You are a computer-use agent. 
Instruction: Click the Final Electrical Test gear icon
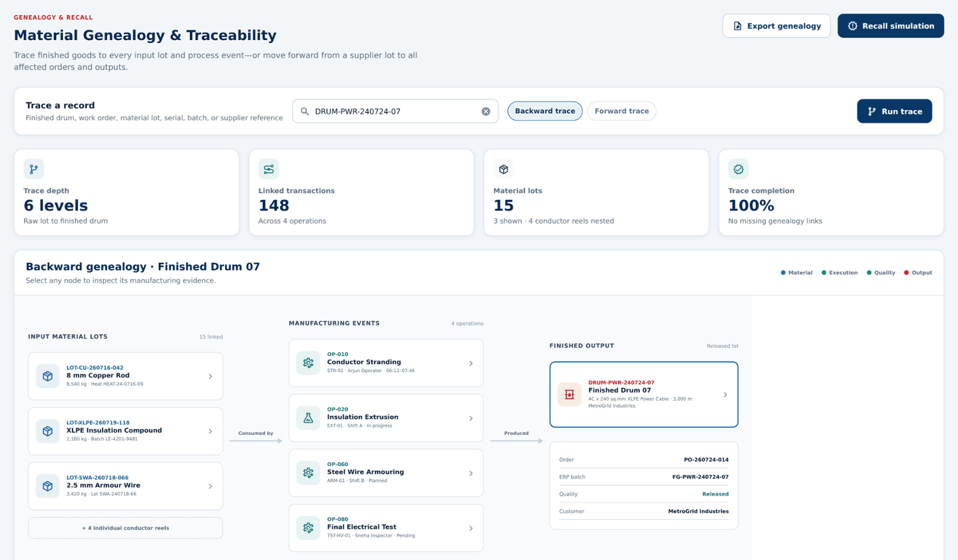click(x=308, y=528)
